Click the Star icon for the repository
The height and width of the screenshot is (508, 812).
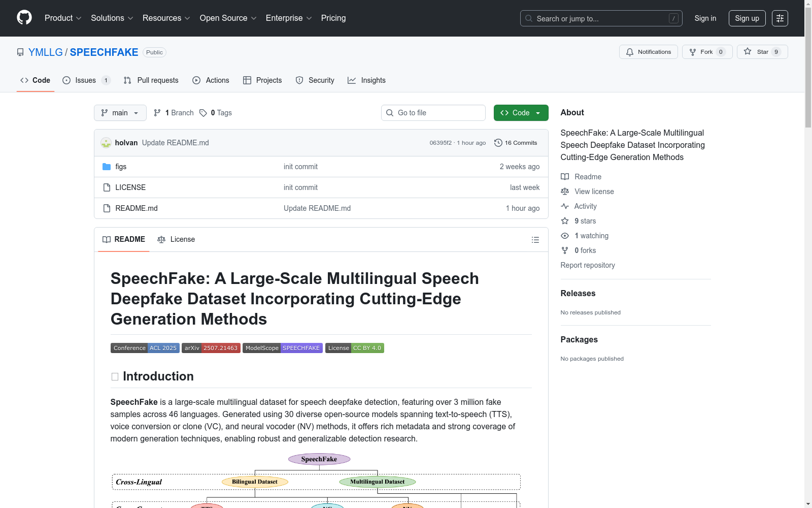pyautogui.click(x=748, y=52)
